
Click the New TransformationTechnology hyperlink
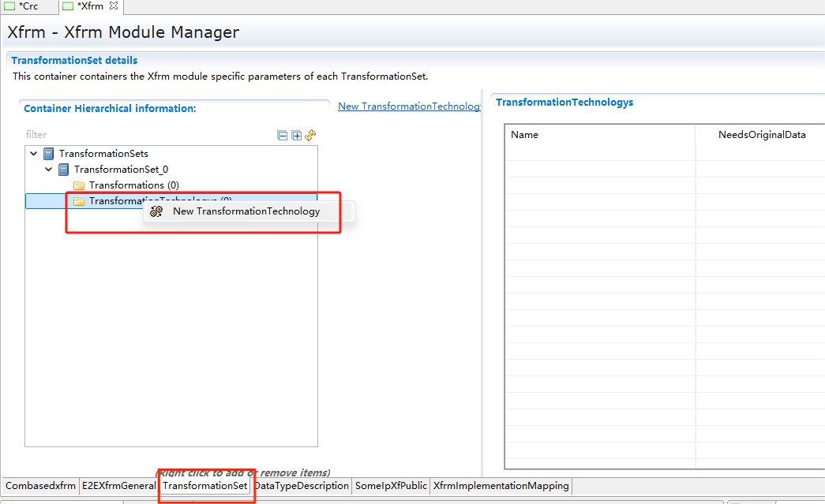click(408, 106)
